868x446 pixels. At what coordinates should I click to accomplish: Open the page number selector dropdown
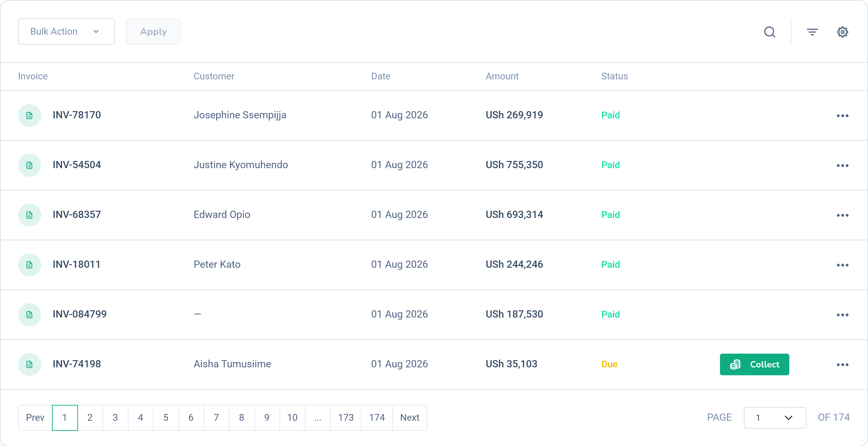coord(775,418)
